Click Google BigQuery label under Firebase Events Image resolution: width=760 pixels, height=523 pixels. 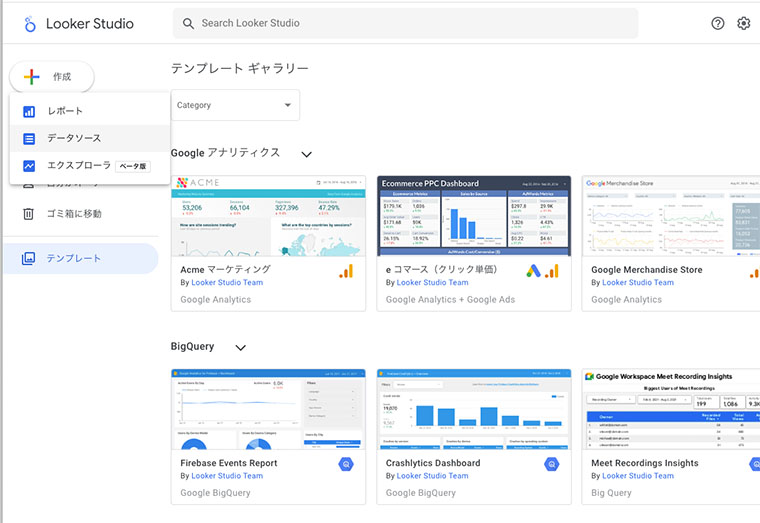215,493
